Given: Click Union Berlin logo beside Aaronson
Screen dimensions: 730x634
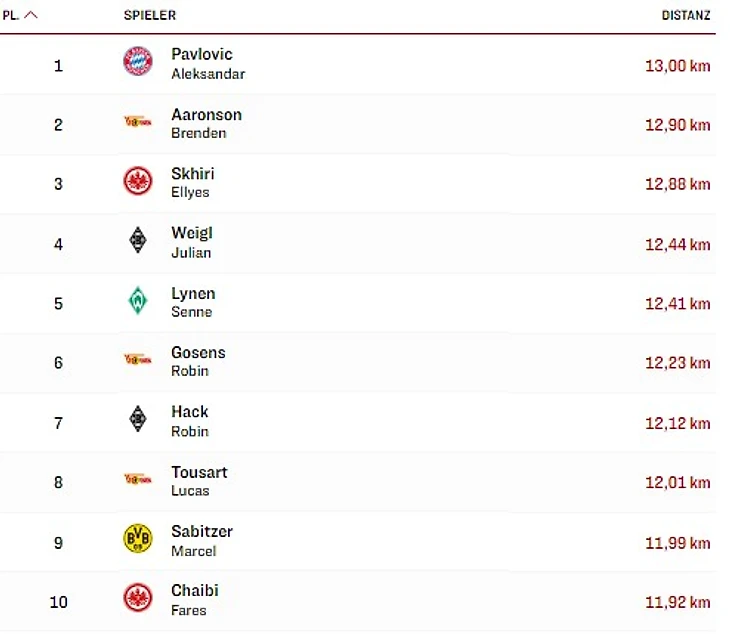Looking at the screenshot, I should click(138, 122).
